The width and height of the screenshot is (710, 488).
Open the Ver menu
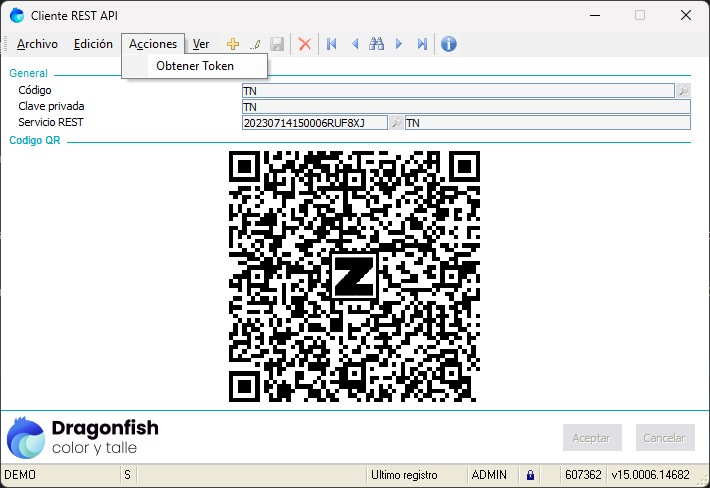[x=201, y=44]
